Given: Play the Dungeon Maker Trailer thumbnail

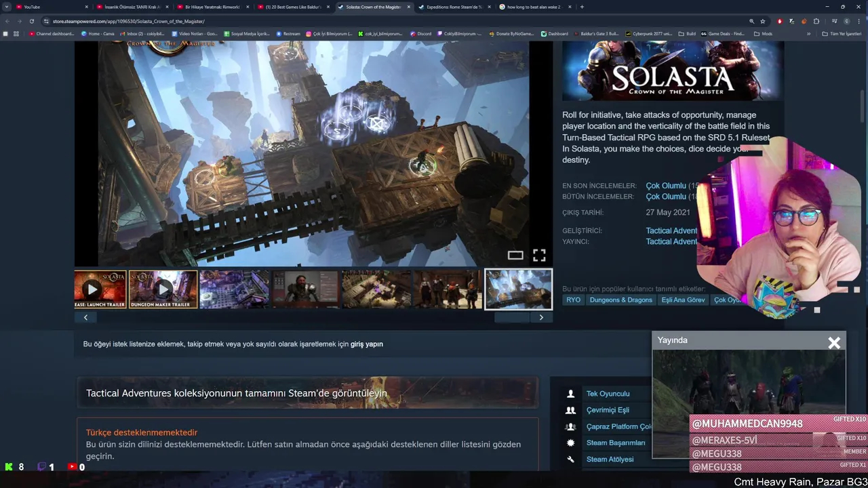Looking at the screenshot, I should [x=163, y=289].
